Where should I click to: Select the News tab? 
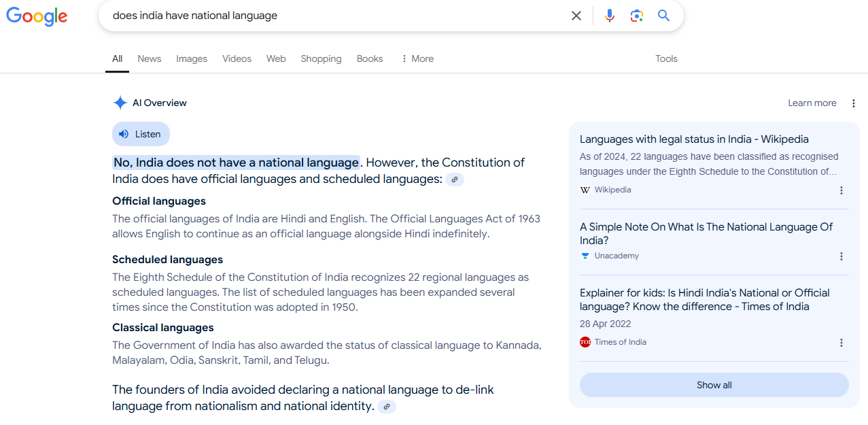click(149, 58)
